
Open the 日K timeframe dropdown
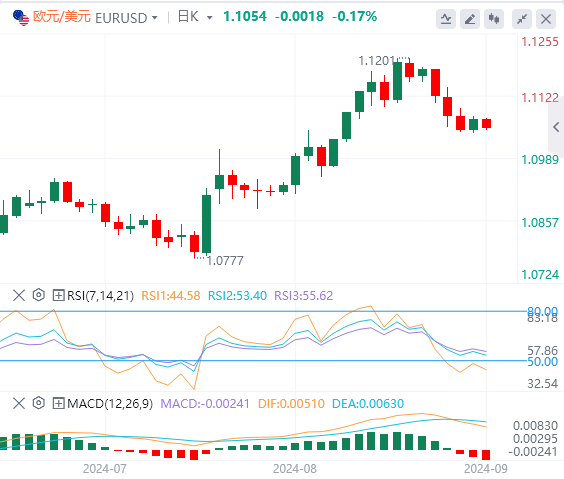tap(195, 17)
